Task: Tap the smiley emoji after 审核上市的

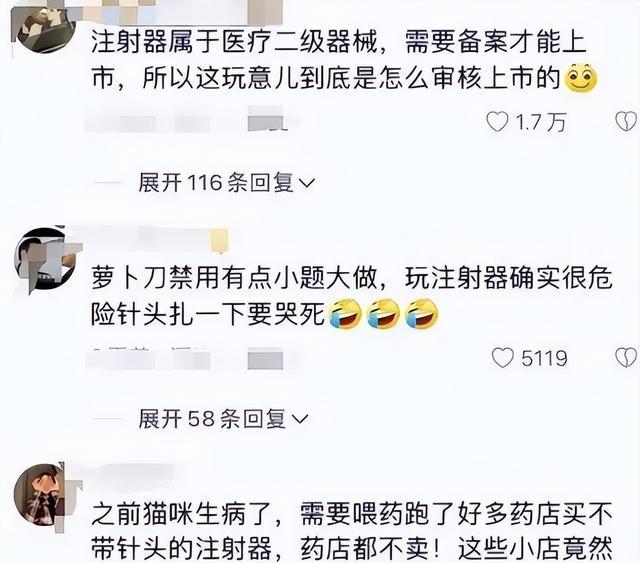Action: [580, 78]
